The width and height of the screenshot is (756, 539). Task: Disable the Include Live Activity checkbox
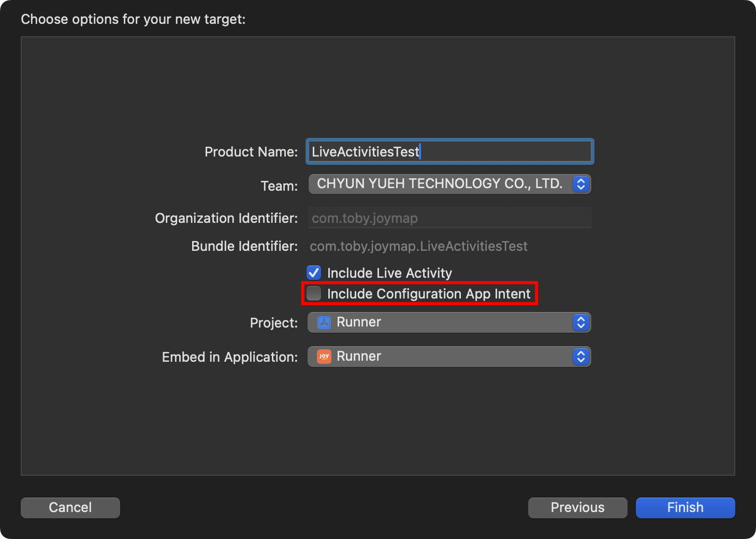[x=314, y=273]
